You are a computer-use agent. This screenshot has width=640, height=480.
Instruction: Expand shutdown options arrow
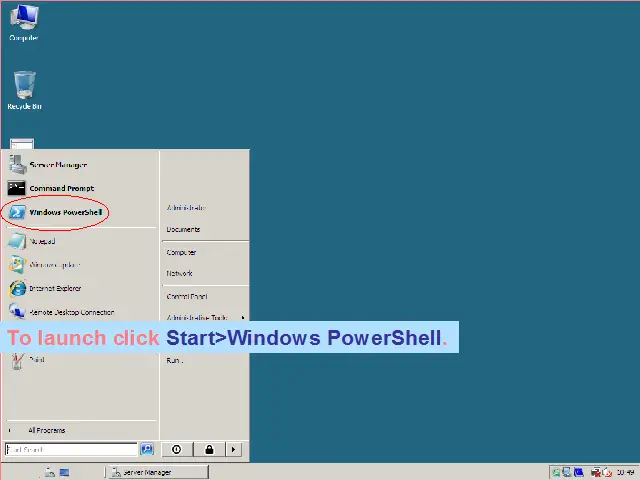point(233,449)
